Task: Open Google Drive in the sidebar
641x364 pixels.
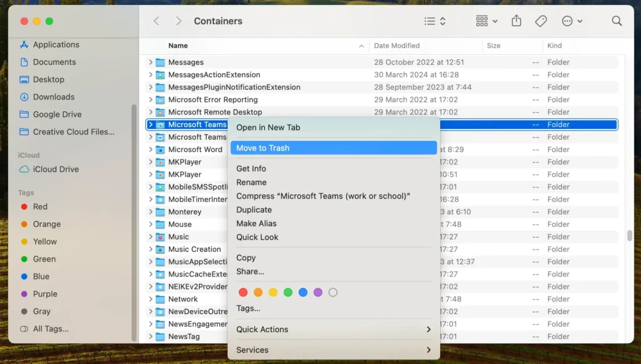Action: click(51, 114)
